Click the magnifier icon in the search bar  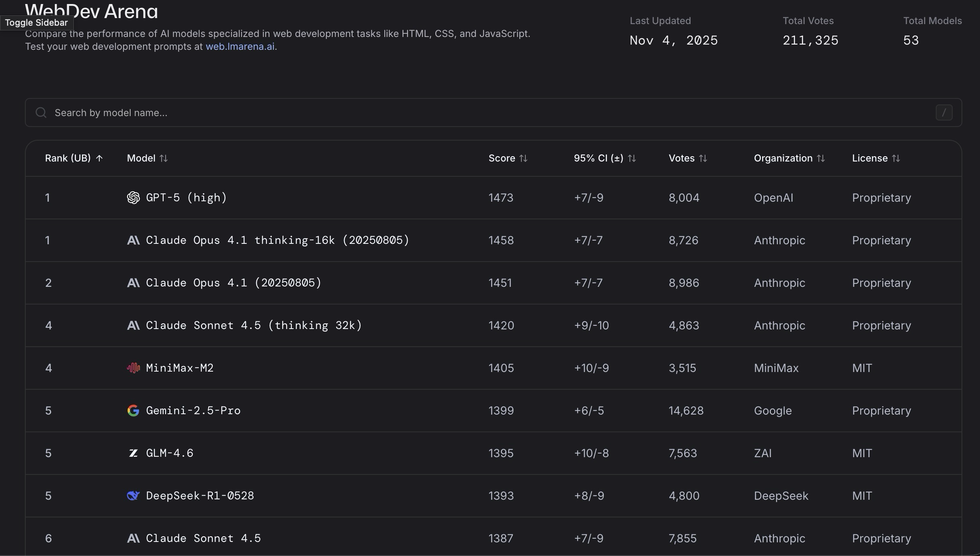41,112
